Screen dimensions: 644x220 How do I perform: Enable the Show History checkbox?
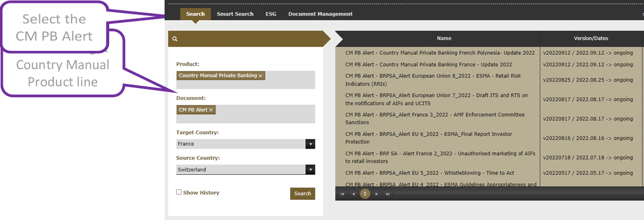point(179,192)
